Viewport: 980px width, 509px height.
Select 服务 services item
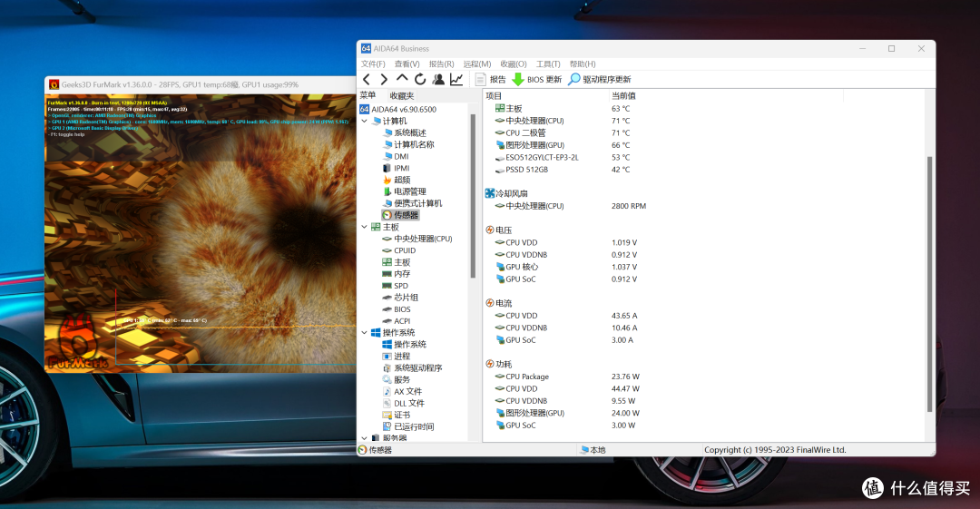(397, 379)
